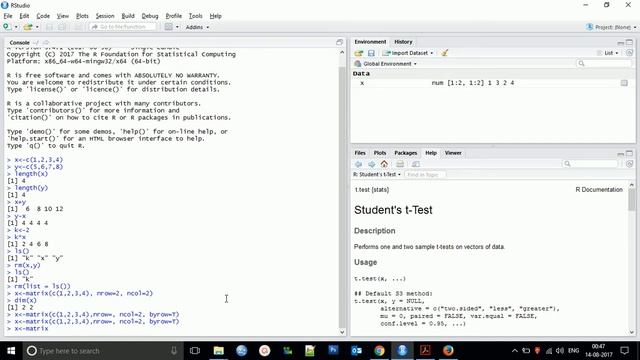Open the Addins dropdown
The width and height of the screenshot is (640, 360).
click(198, 27)
